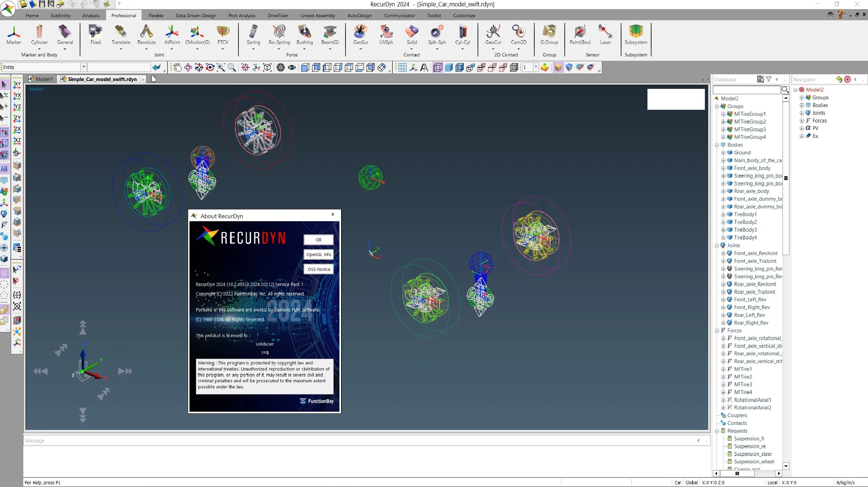
Task: Expand TireBody1 in Database tree
Action: (723, 214)
